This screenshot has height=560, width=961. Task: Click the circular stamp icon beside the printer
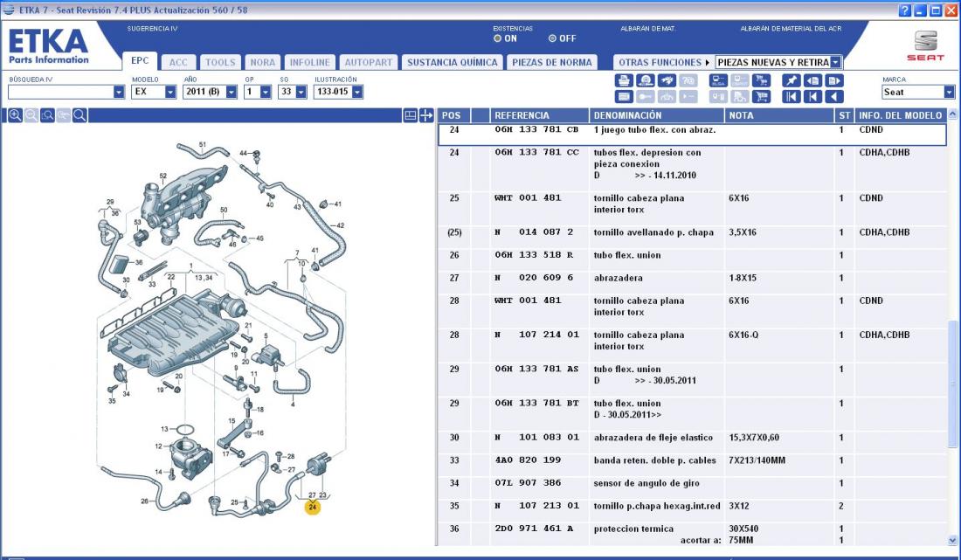tap(645, 81)
